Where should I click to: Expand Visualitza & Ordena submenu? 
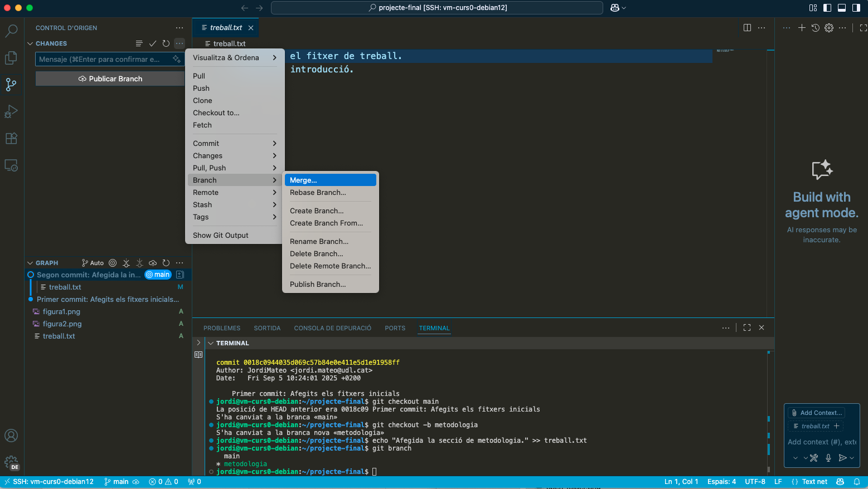click(x=235, y=57)
